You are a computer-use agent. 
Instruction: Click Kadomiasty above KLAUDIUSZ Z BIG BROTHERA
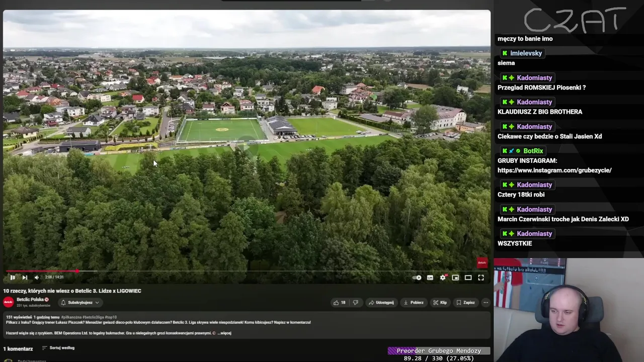534,102
